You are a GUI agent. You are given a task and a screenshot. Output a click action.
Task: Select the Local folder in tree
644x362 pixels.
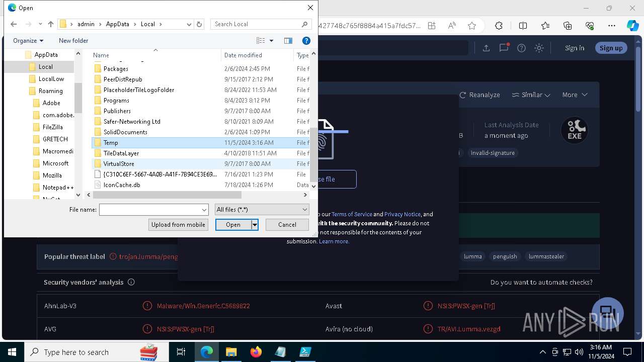pyautogui.click(x=45, y=67)
